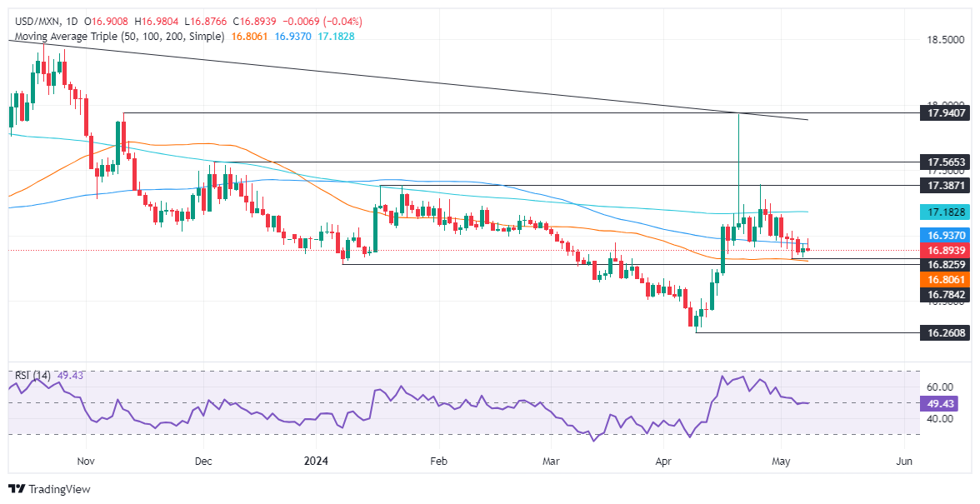
Task: Click the teal 17.1828 price axis label
Action: (x=947, y=212)
